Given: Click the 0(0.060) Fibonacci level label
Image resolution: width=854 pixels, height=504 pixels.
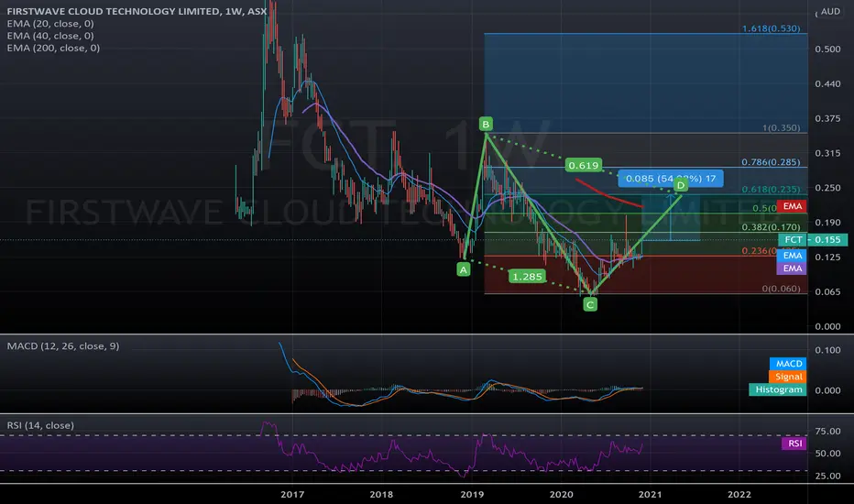Looking at the screenshot, I should click(781, 289).
